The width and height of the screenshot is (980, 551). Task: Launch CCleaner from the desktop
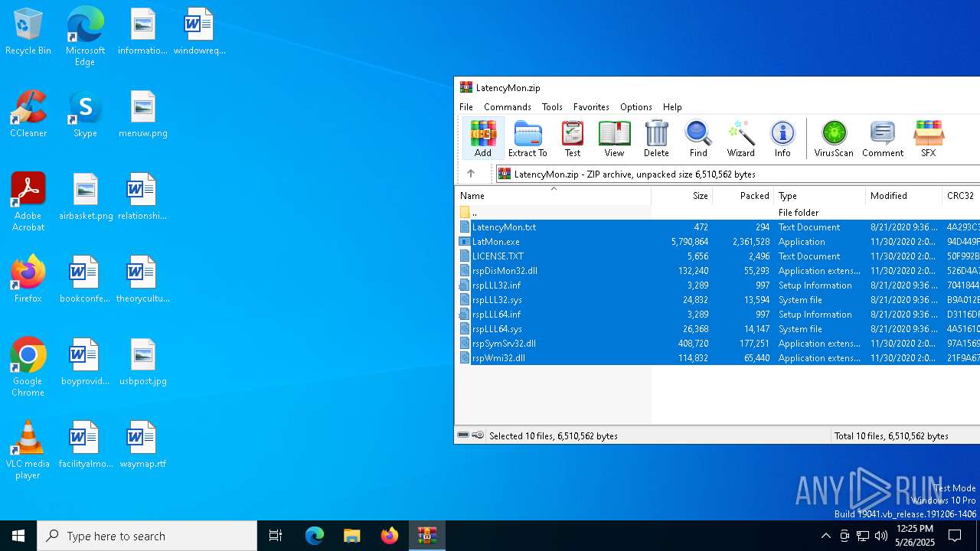click(28, 115)
